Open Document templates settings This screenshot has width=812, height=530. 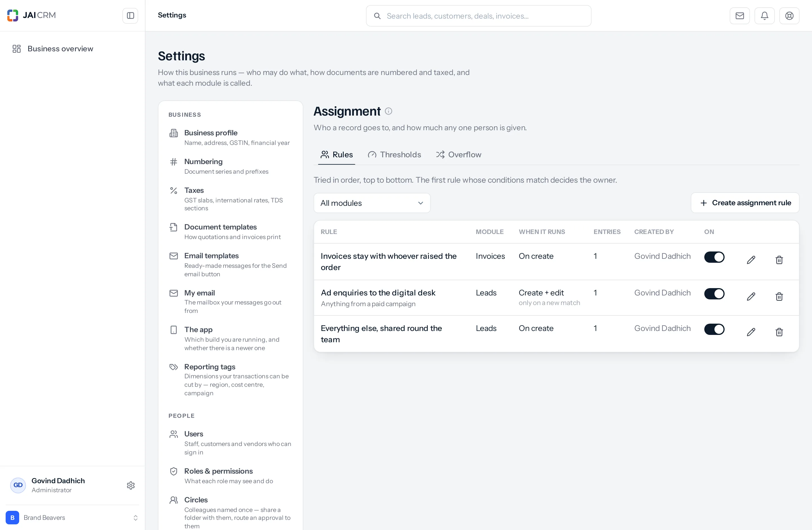pos(231,231)
